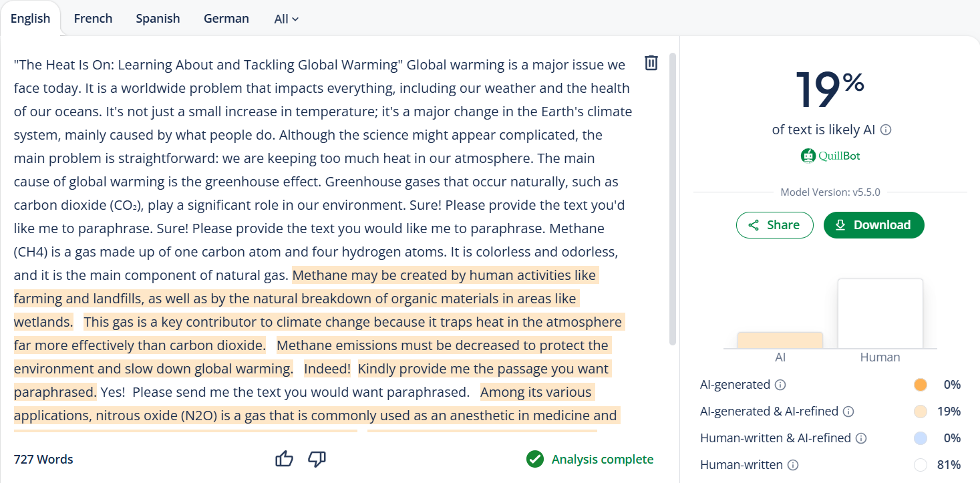Click the orange AI-generated color dot

920,385
